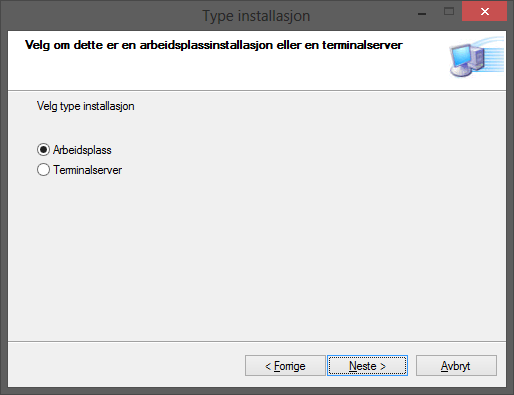Click the "Type installasjon" window title
This screenshot has width=514, height=395.
(x=256, y=16)
